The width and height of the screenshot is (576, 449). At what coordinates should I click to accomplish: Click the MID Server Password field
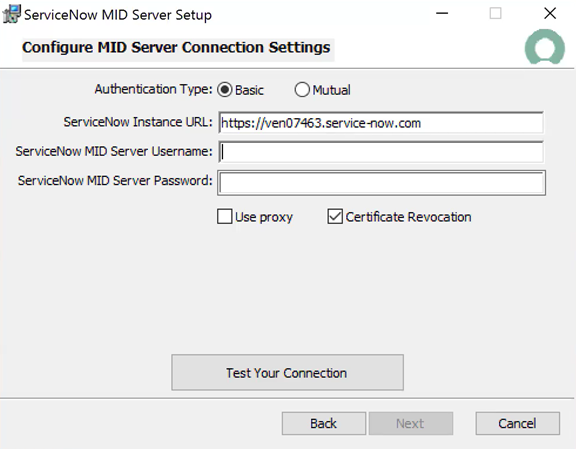point(382,183)
